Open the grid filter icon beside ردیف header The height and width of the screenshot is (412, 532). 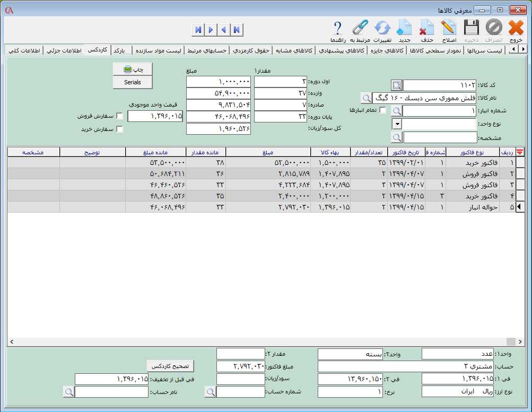[x=520, y=152]
